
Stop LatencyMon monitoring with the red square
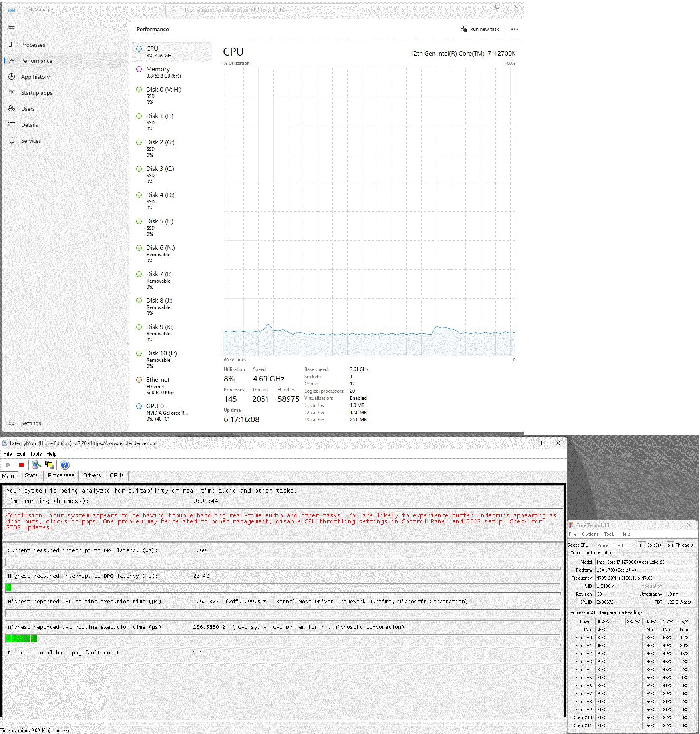[x=21, y=465]
